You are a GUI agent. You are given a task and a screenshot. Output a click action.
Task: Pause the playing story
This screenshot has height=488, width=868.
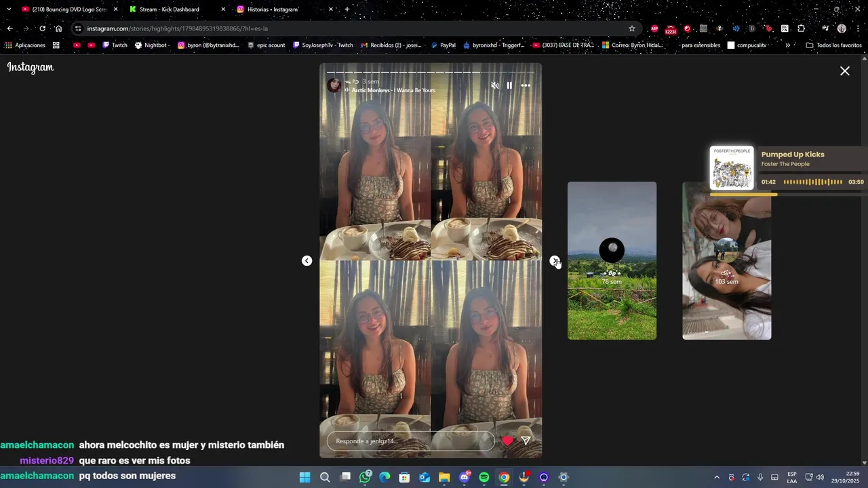pyautogui.click(x=509, y=85)
